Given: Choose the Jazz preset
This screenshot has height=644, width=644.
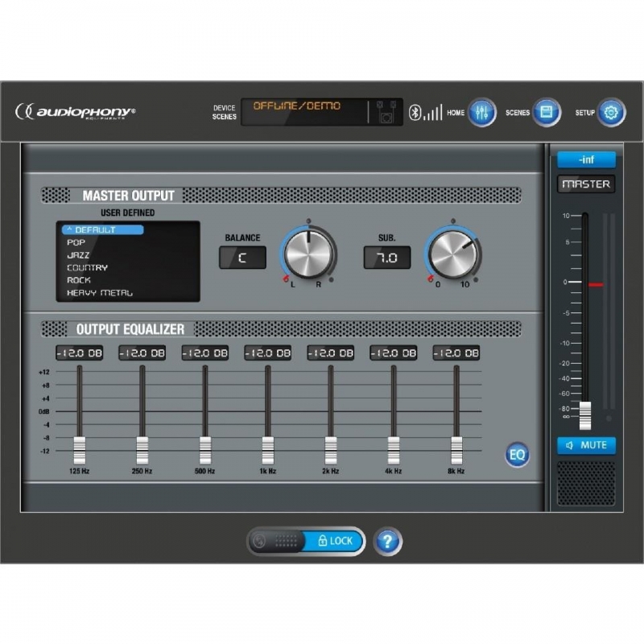Looking at the screenshot, I should [77, 255].
